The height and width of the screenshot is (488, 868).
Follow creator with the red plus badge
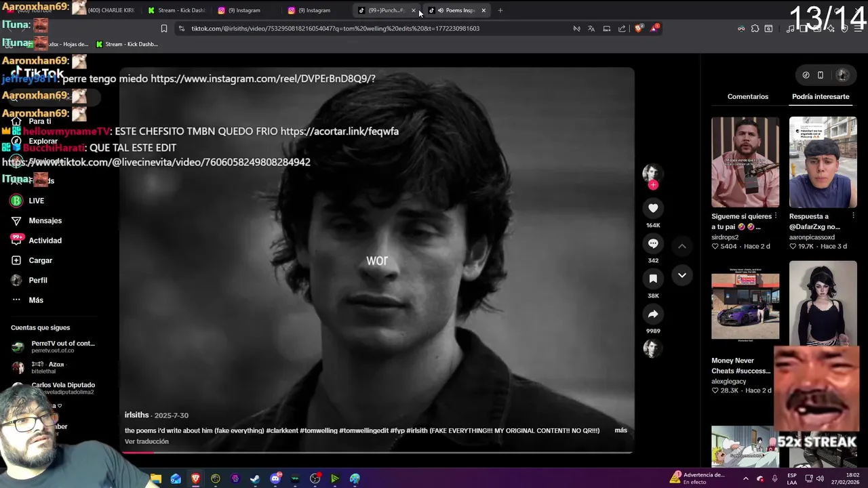tap(653, 185)
